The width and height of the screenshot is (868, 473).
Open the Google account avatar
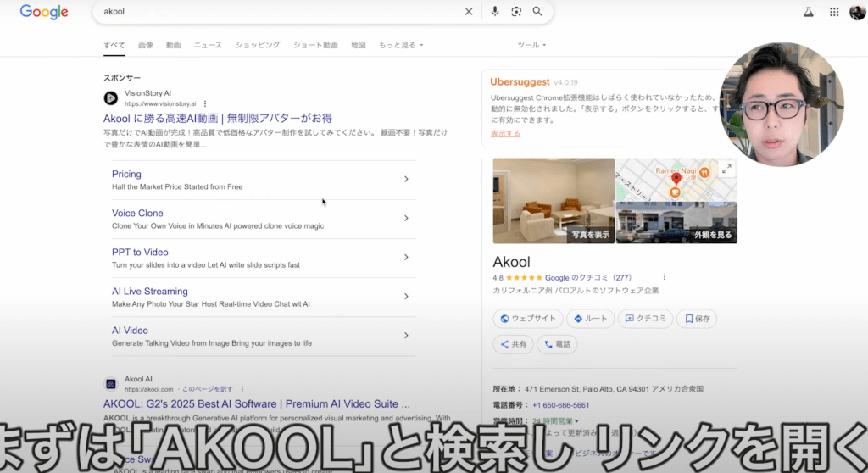(x=858, y=12)
